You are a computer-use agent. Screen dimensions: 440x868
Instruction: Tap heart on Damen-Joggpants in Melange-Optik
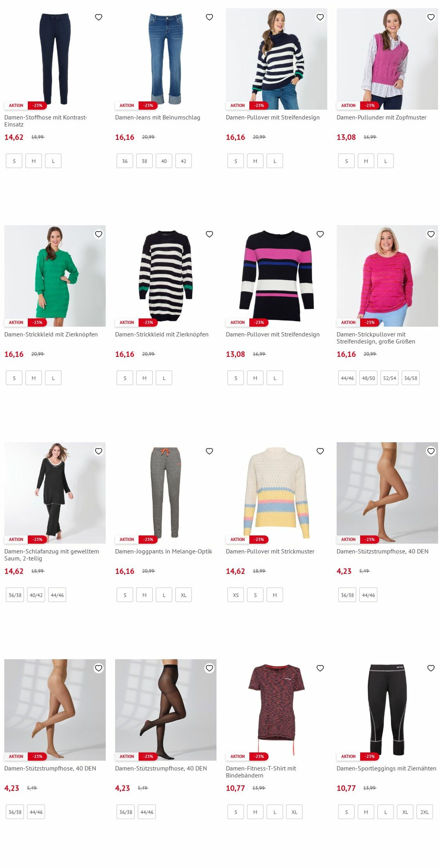(x=209, y=451)
